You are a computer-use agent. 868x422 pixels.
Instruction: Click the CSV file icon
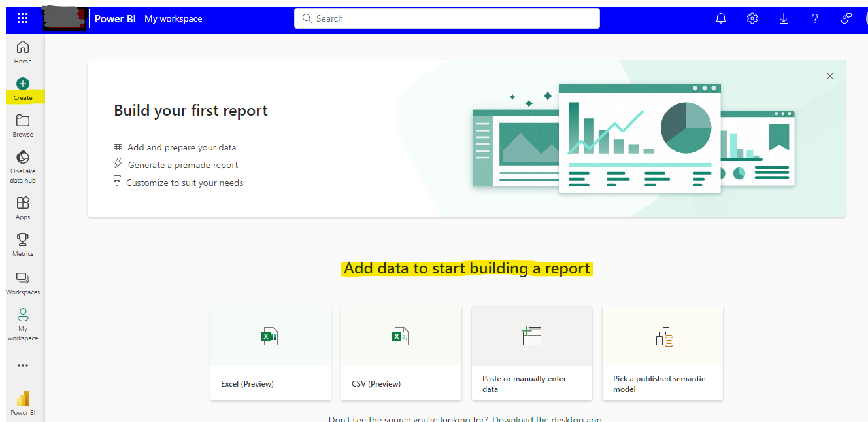(x=401, y=336)
